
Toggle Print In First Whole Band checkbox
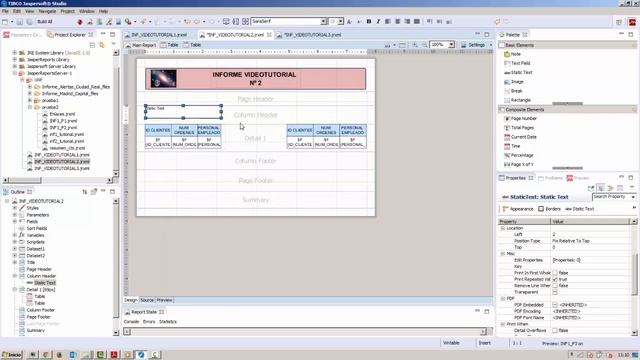tap(555, 273)
